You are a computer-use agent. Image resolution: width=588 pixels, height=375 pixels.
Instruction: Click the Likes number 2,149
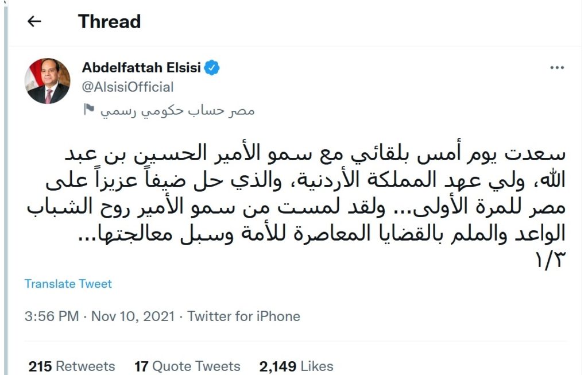click(x=278, y=366)
